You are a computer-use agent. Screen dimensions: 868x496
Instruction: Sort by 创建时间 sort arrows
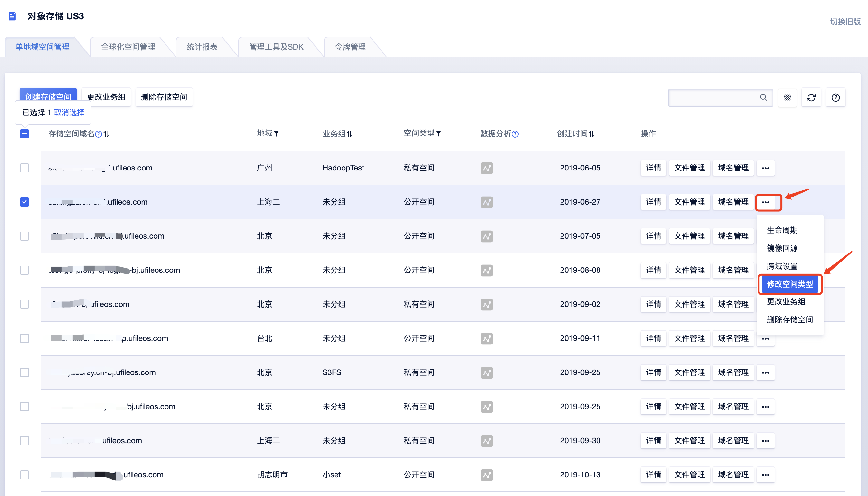point(591,134)
